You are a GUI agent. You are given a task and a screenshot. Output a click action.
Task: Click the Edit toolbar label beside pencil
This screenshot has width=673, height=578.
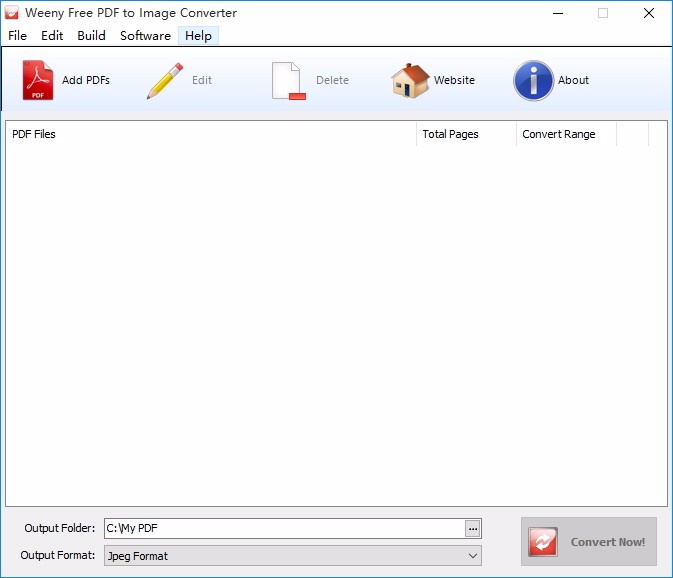coord(202,80)
